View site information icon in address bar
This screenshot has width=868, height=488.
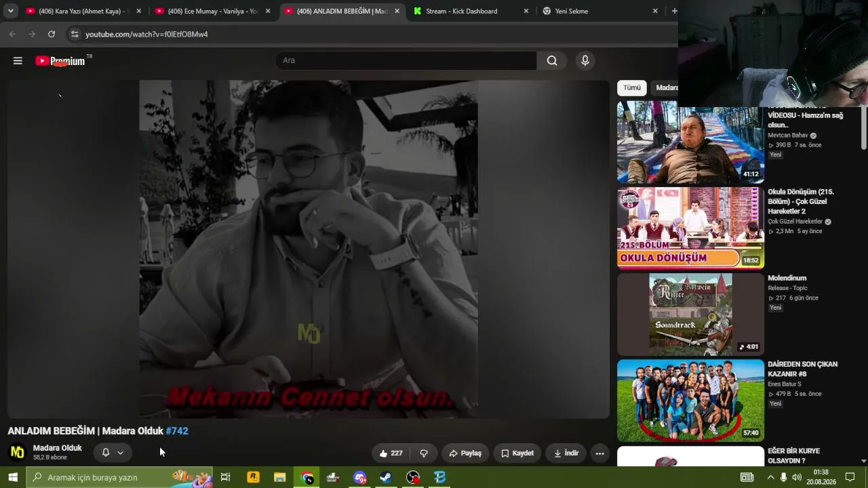click(x=75, y=34)
